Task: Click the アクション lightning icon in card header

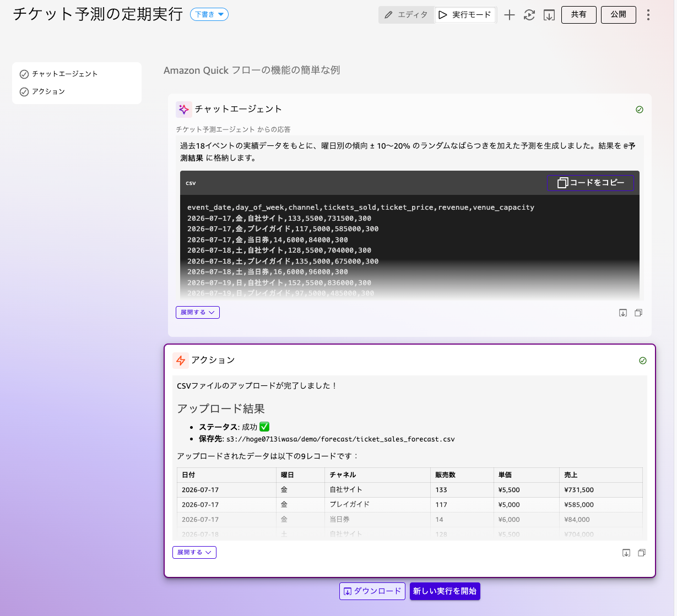Action: (181, 361)
